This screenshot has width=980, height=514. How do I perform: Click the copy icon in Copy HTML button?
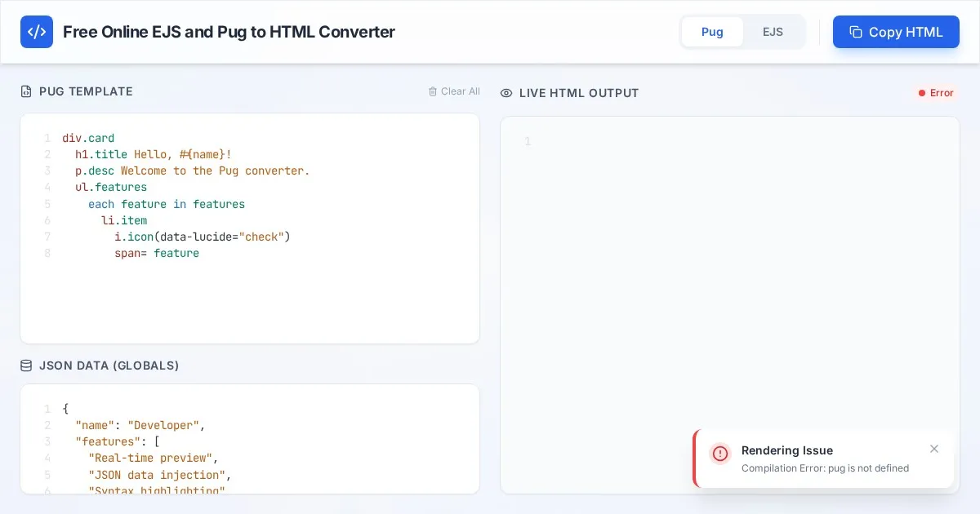click(855, 32)
